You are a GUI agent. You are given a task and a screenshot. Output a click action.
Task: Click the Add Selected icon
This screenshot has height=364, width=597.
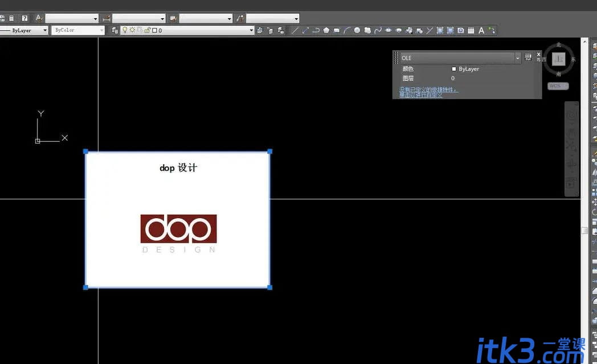[492, 30]
